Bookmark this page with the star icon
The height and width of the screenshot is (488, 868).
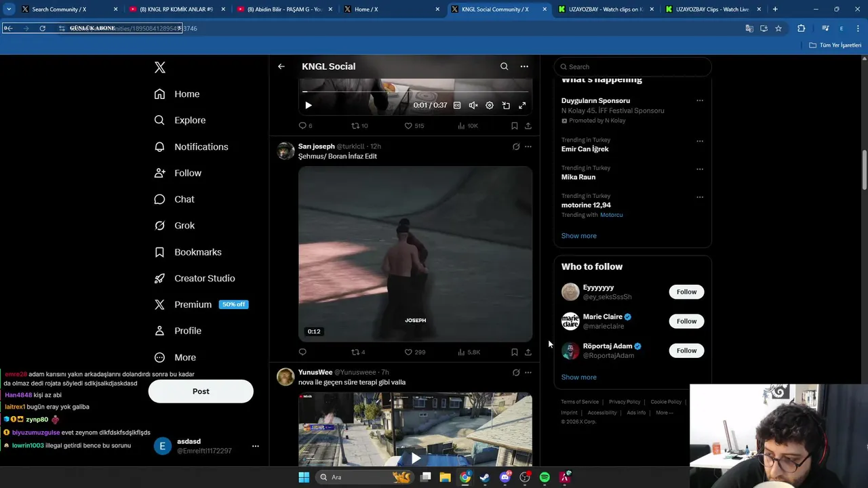coord(778,28)
